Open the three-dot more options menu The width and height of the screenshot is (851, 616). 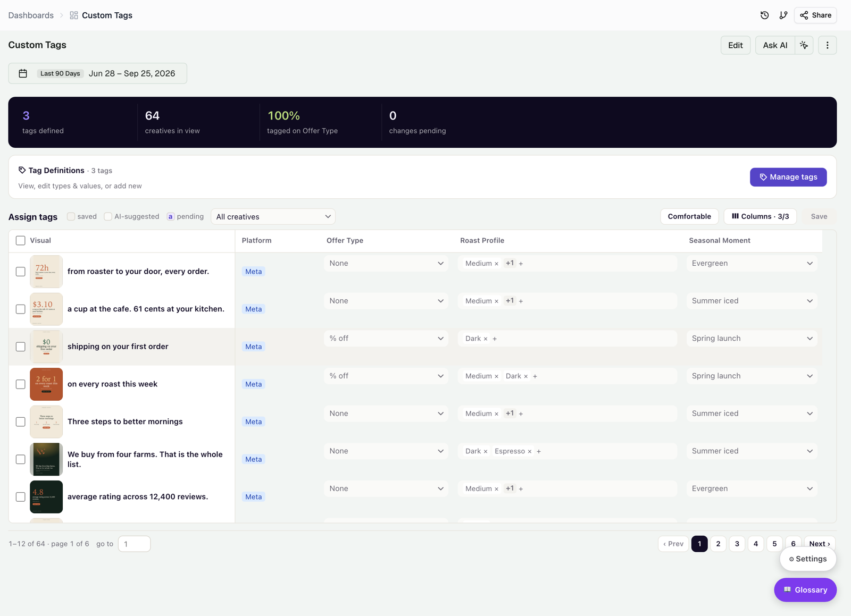click(x=827, y=45)
